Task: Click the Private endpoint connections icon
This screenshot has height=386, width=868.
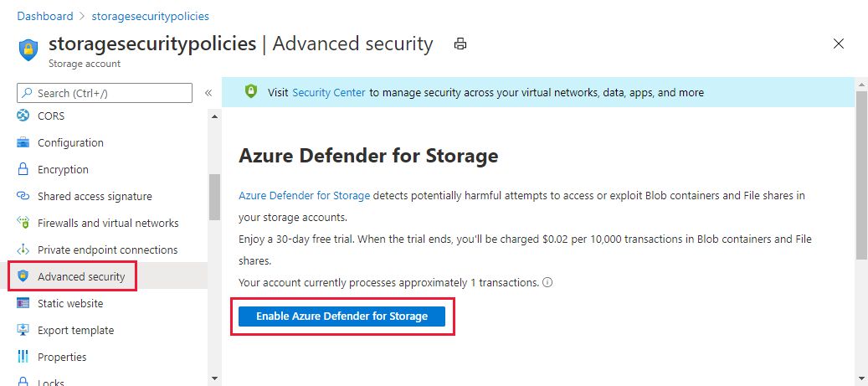Action: 23,250
